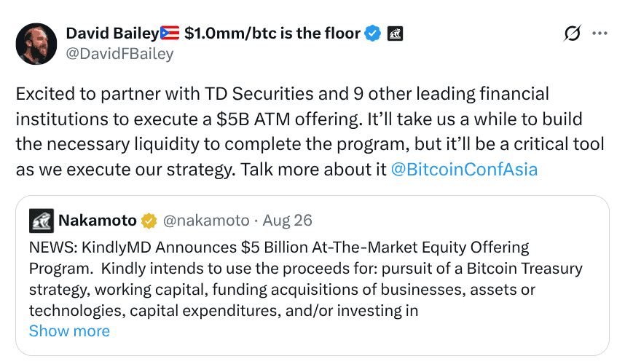Open the Aug 26 timestamp of the quoted post
This screenshot has height=364, width=625.
[x=288, y=221]
